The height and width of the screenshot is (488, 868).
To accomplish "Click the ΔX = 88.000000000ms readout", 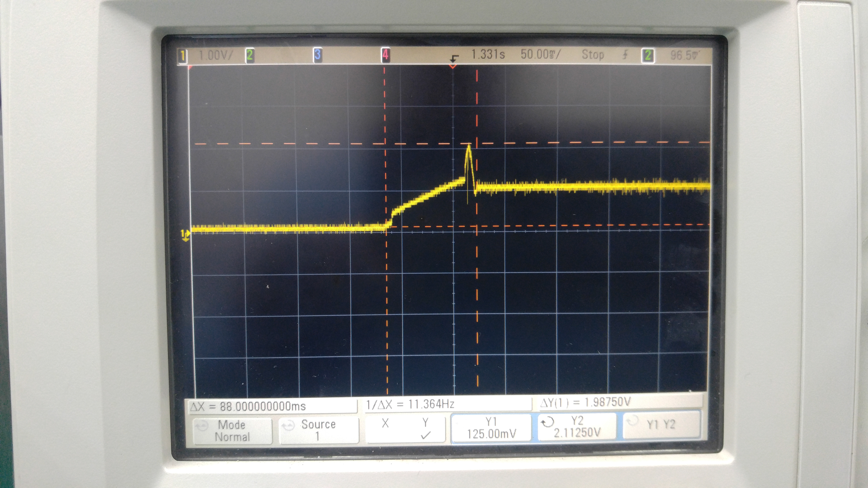I will coord(248,406).
